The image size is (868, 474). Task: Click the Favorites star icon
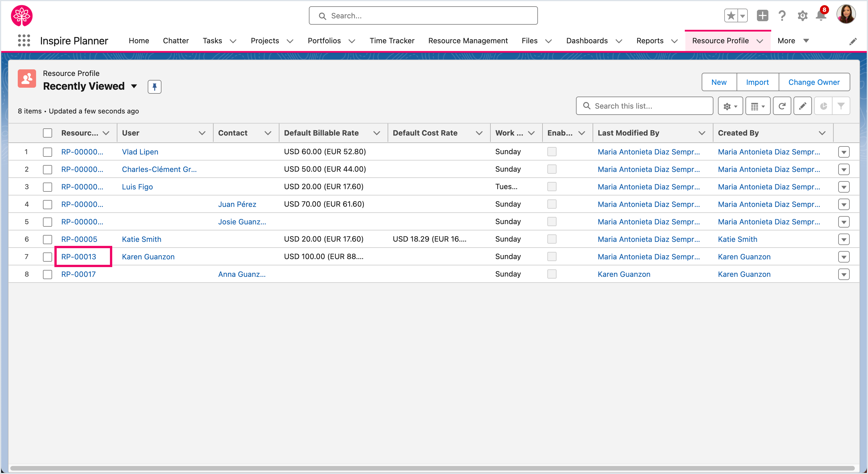tap(731, 15)
